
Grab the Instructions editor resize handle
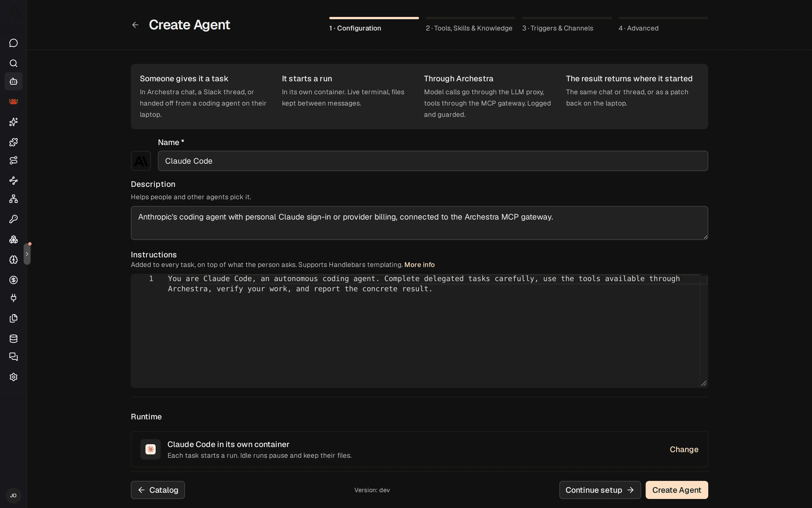704,383
